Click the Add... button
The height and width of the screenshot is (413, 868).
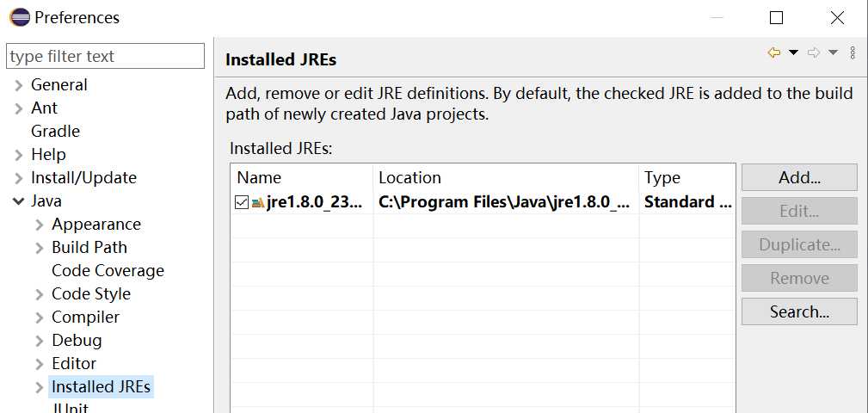(798, 177)
